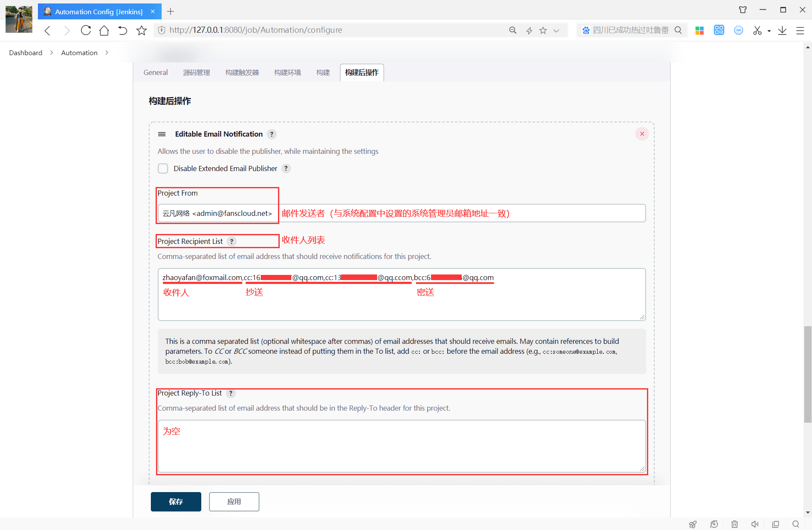
Task: Go forward with the browser forward arrow
Action: 67,30
